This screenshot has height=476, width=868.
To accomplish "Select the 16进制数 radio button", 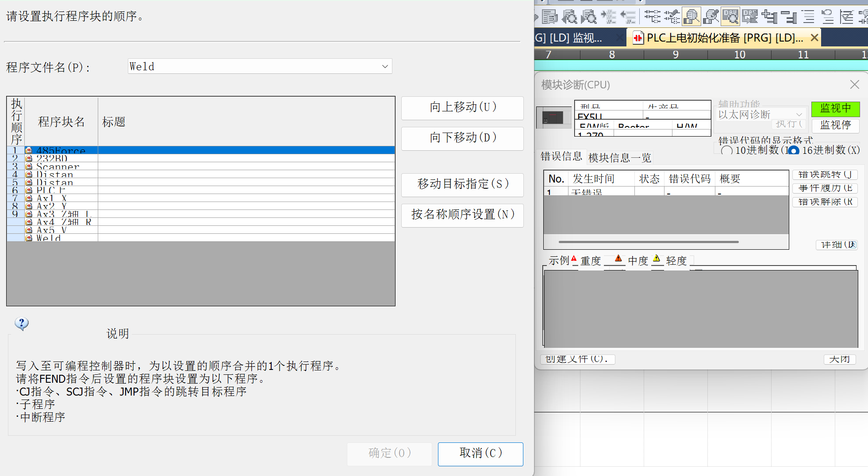I will click(x=793, y=151).
